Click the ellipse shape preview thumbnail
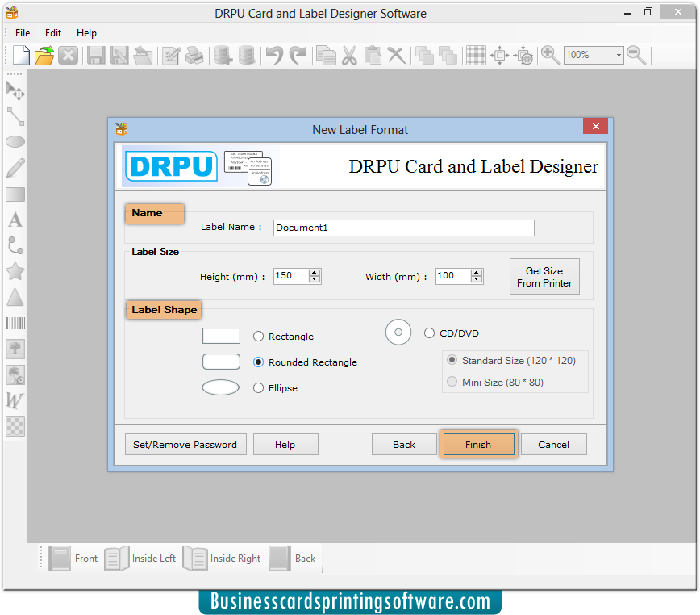The width and height of the screenshot is (700, 615). (220, 387)
